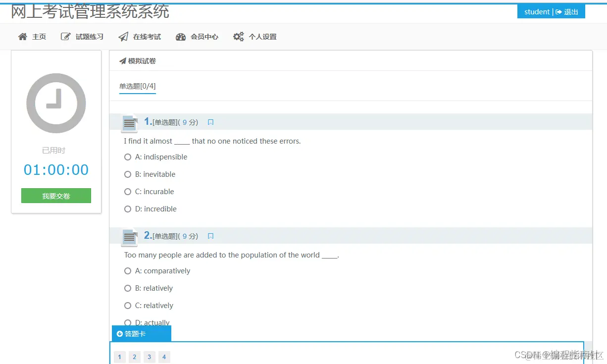Click the 模拟试卷 panel heading
This screenshot has width=607, height=364.
pyautogui.click(x=142, y=61)
